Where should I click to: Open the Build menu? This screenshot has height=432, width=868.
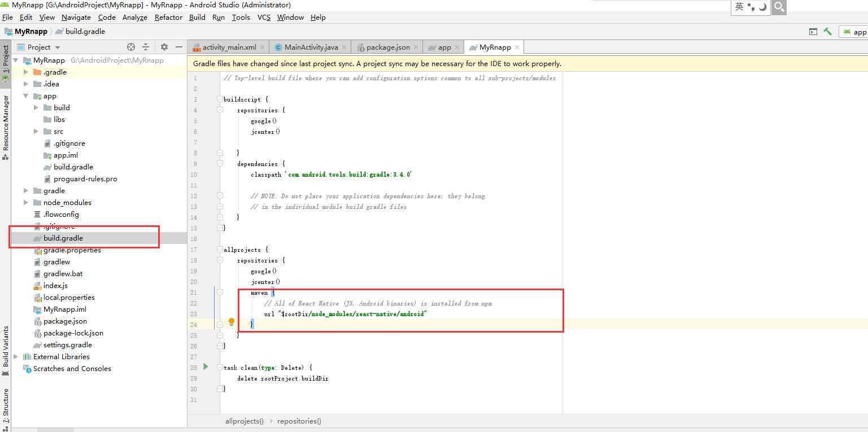[197, 17]
